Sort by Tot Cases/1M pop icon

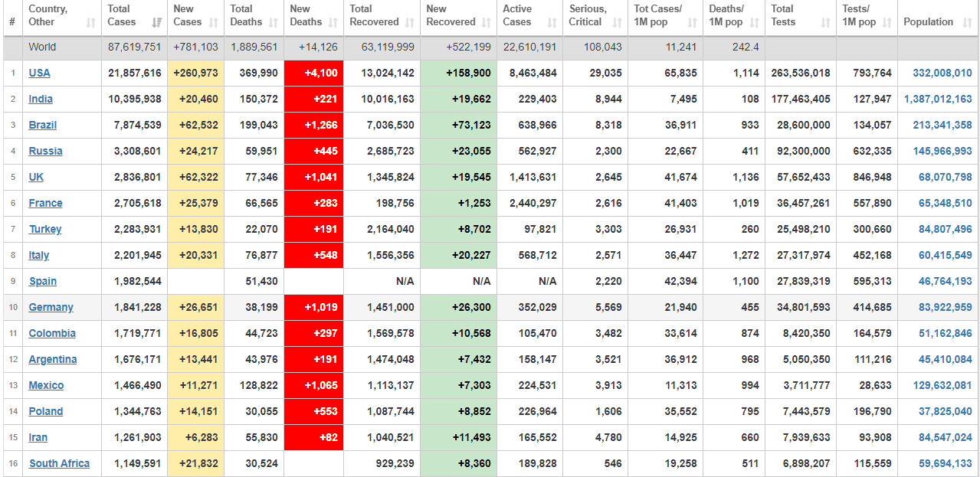693,23
